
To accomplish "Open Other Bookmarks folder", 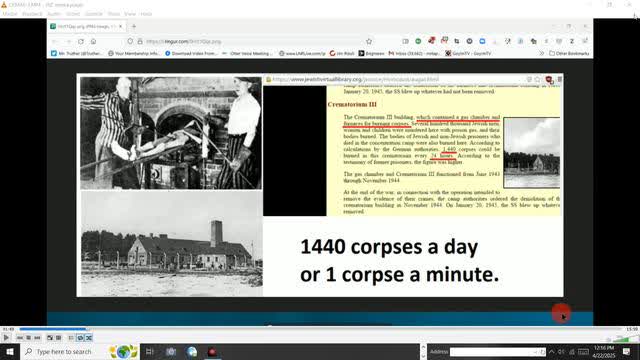I will 569,53.
